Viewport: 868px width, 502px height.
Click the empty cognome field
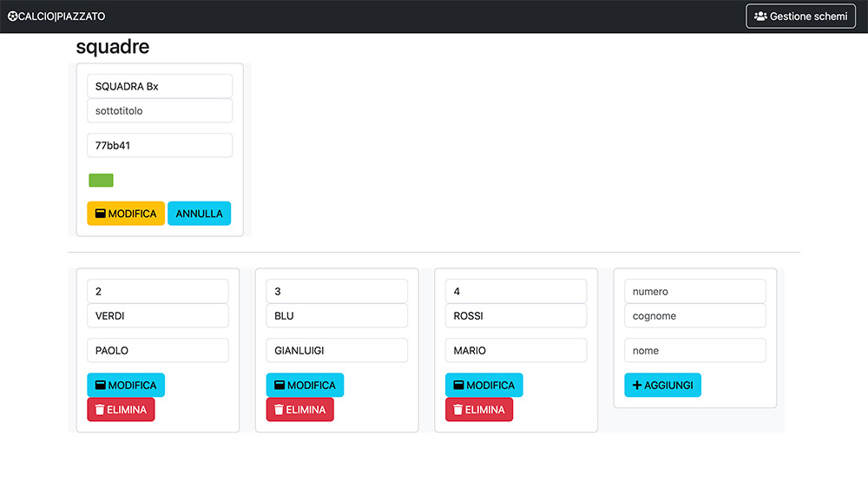[694, 316]
